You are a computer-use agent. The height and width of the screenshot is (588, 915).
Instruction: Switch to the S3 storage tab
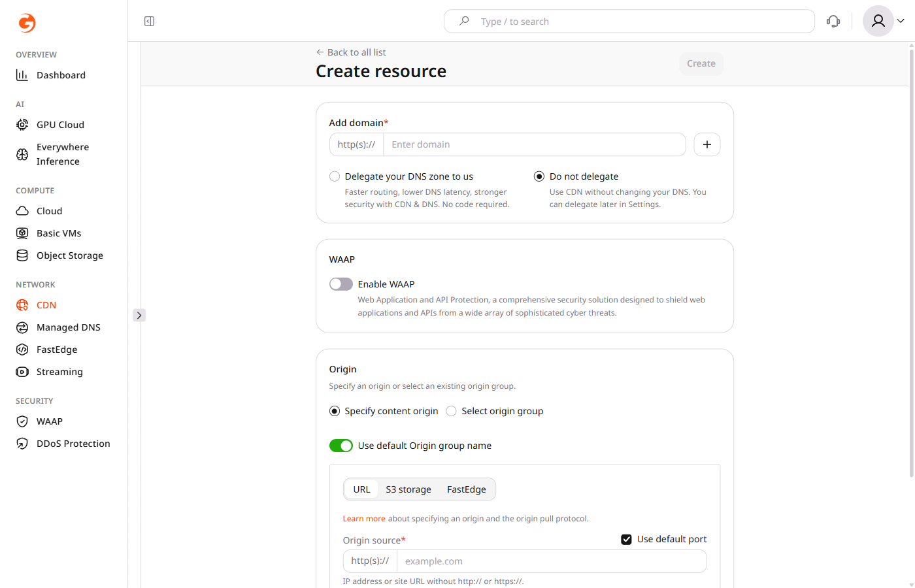(x=408, y=489)
